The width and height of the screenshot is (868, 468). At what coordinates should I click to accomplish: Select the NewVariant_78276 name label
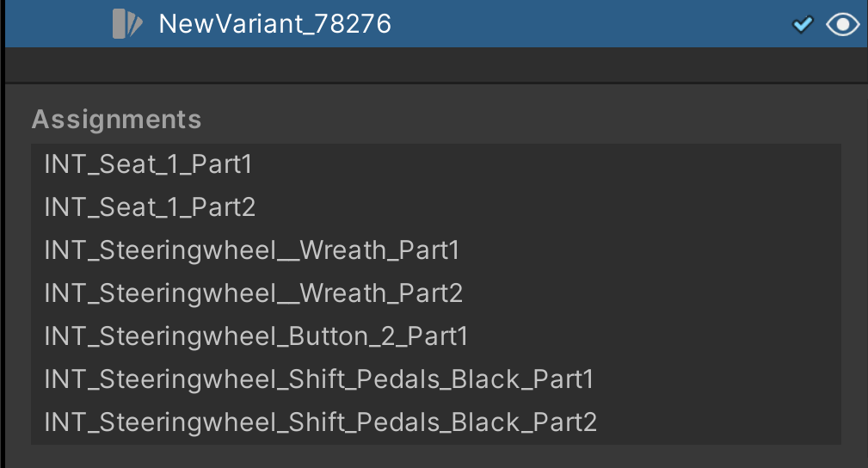275,24
